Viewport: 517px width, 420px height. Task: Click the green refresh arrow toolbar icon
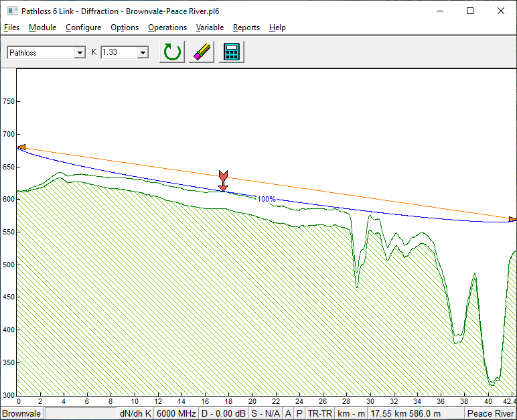172,52
